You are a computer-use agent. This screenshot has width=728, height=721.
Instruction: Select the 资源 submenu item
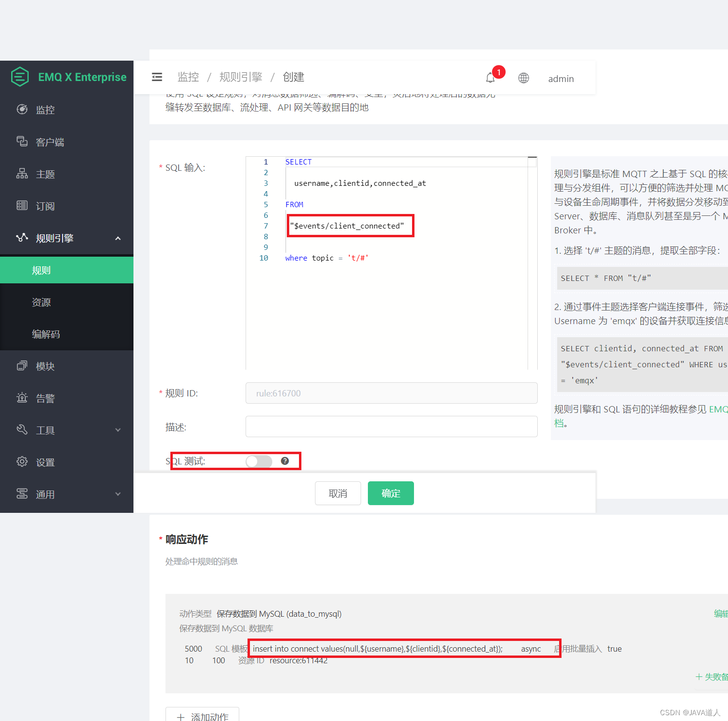click(66, 302)
